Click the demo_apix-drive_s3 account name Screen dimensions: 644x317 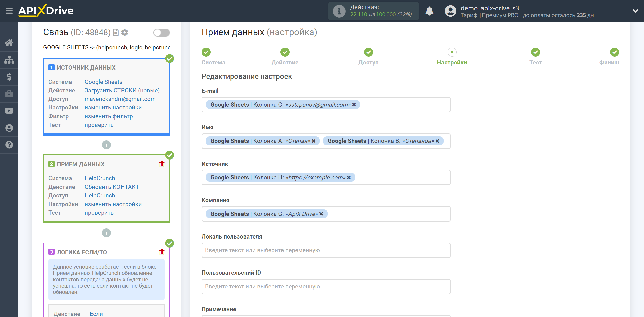tap(490, 8)
